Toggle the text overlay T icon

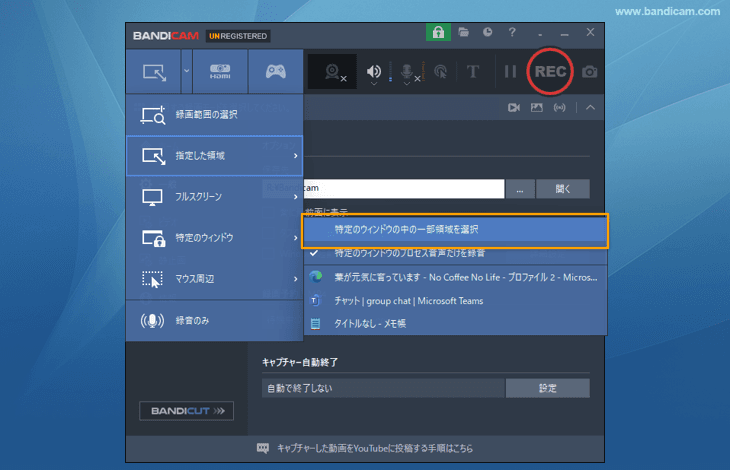(473, 72)
